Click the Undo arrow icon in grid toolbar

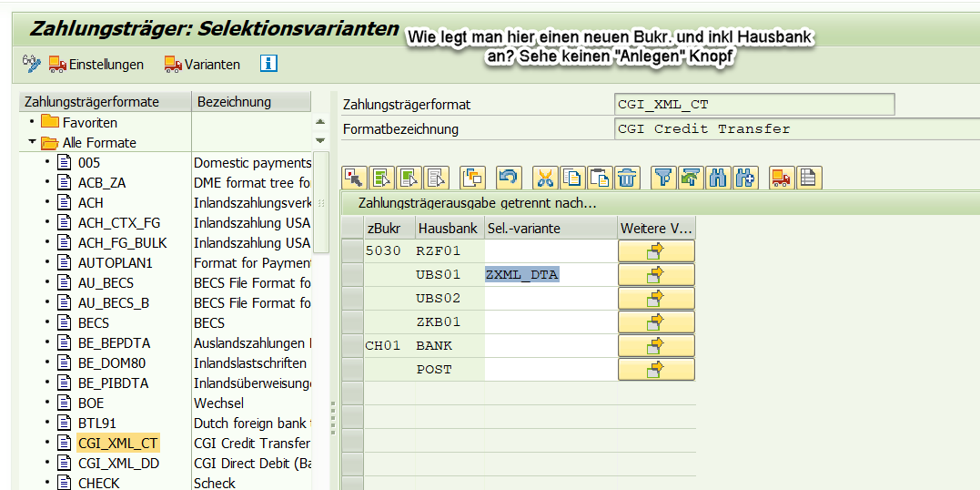(x=509, y=178)
